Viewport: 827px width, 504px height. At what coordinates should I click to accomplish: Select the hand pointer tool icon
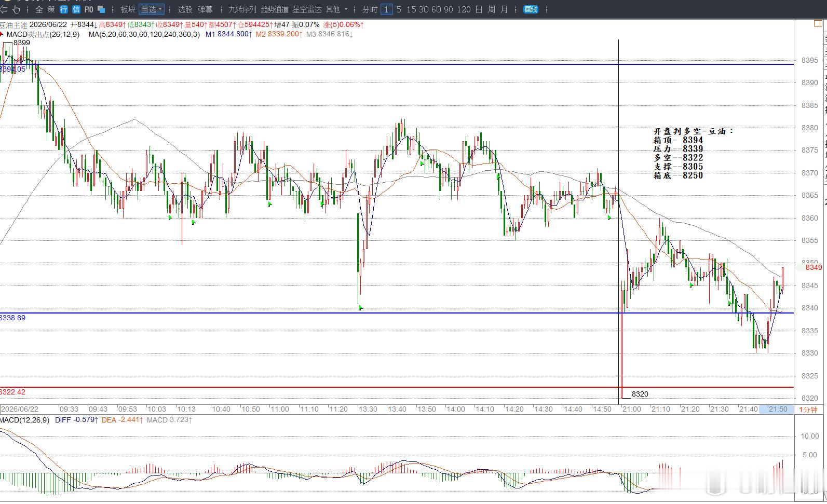(x=16, y=9)
